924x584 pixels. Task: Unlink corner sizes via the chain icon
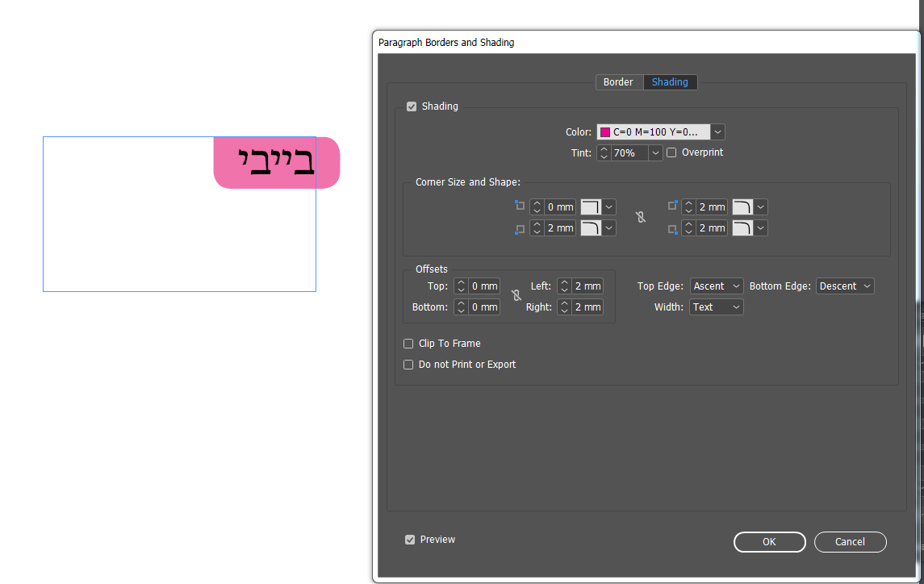(x=640, y=217)
